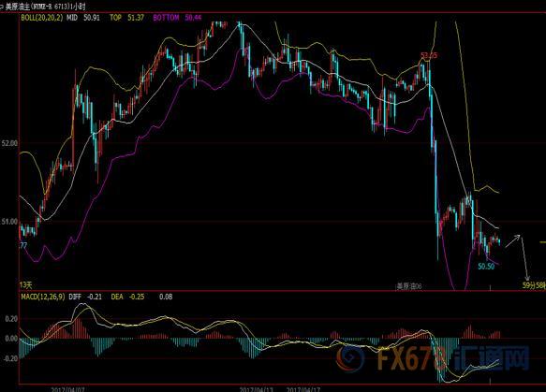Screen dimensions: 546x392
Task: Click the 59分58秒 countdown timer
Action: [534, 285]
